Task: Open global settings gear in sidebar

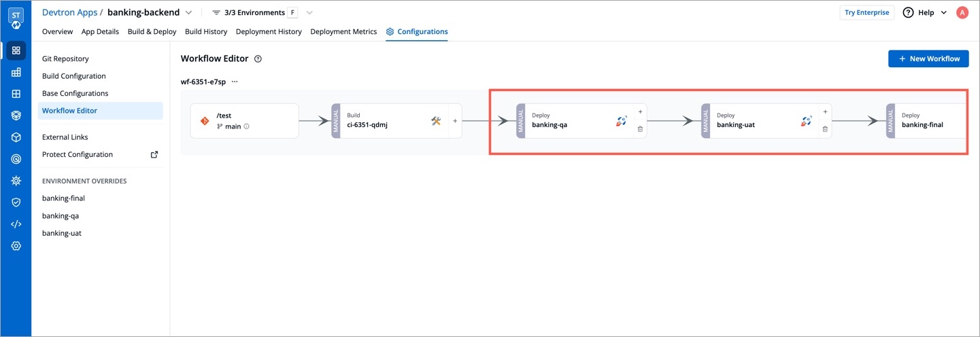Action: (16, 246)
